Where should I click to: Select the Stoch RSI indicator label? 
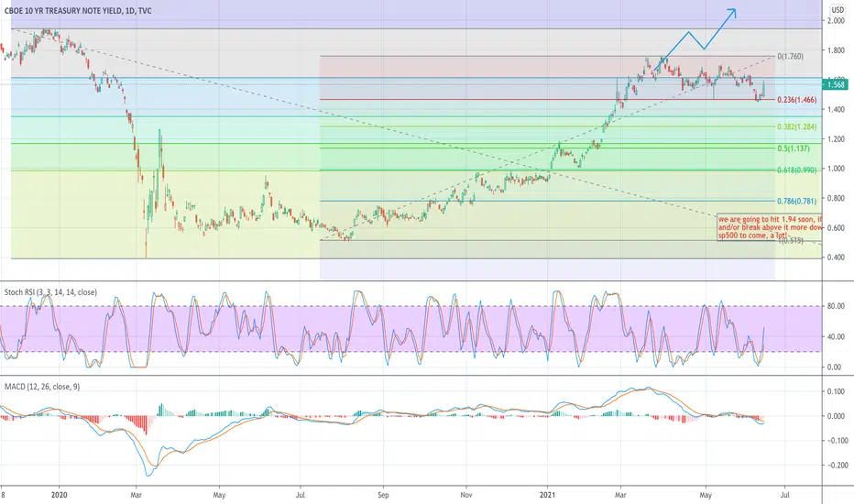point(50,292)
